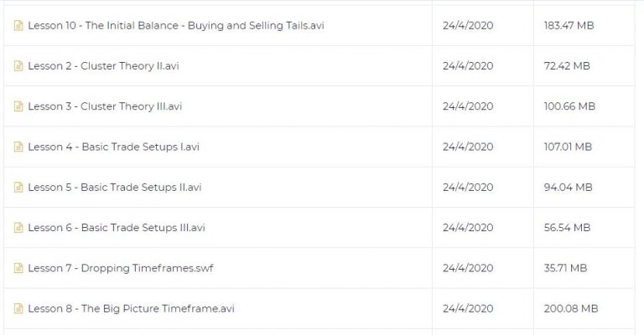Click file icon beside Lesson 4 Basic Trade Setups

(18, 147)
